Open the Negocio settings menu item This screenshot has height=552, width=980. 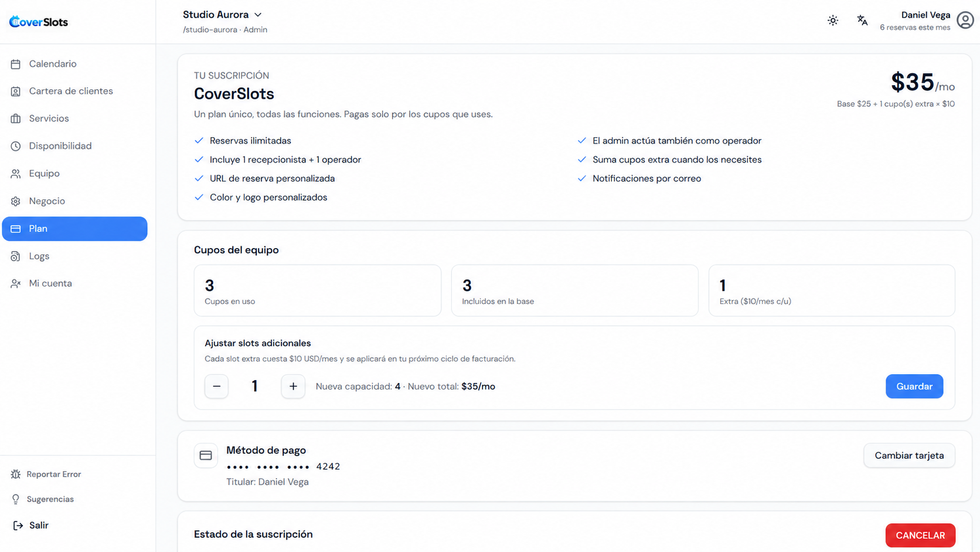tap(74, 201)
